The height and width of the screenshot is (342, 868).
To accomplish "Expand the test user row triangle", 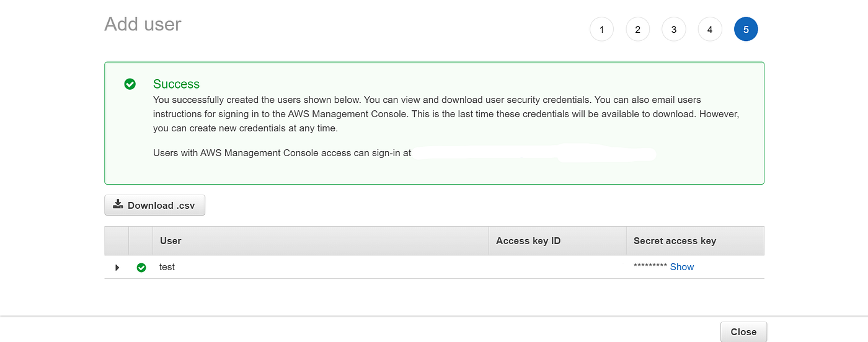I will point(117,268).
